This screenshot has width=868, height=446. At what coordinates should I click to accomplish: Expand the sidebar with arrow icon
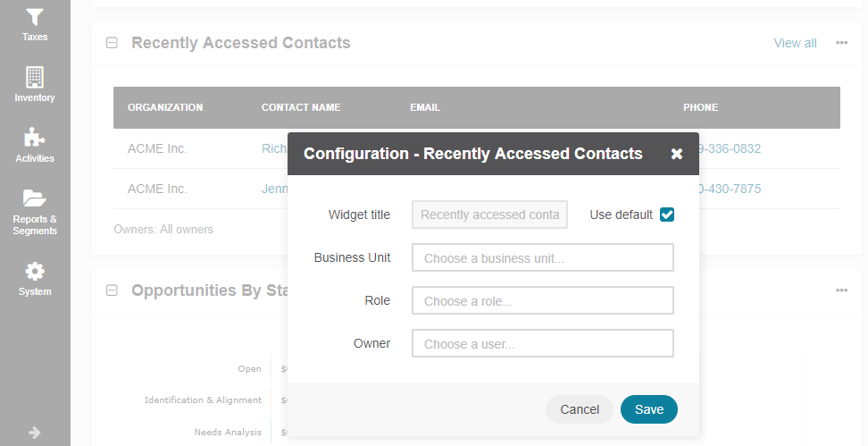(x=34, y=433)
